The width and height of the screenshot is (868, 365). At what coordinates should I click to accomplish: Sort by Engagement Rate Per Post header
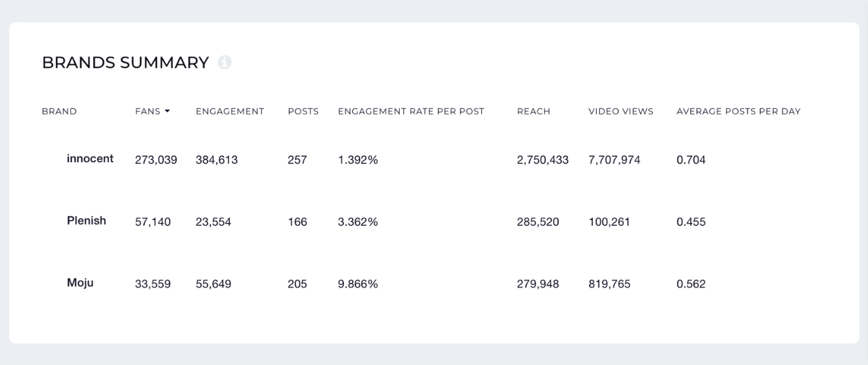(x=411, y=111)
